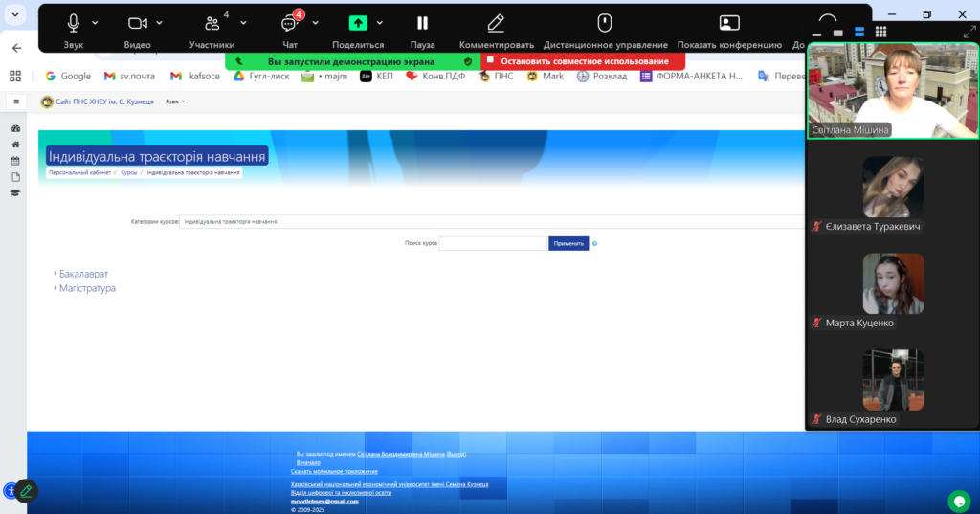Open the Конв.ПДФ bookmark
Screen dimensions: 980x514
435,76
